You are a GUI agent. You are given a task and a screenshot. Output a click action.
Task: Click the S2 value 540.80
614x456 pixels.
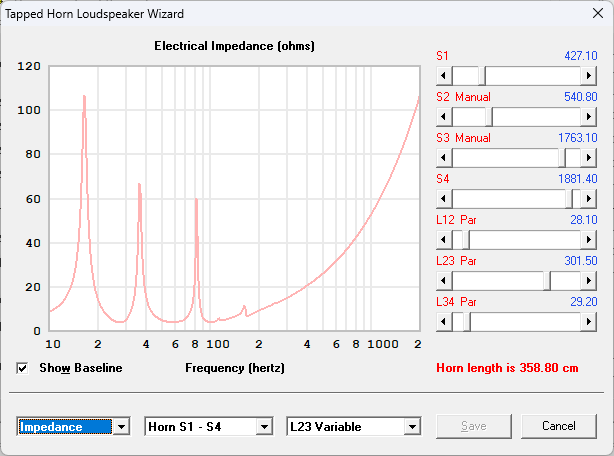[x=581, y=97]
